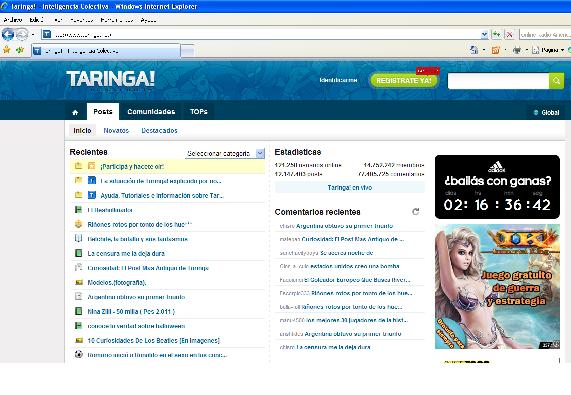
Task: Click the browser Forward arrow button
Action: [22, 35]
